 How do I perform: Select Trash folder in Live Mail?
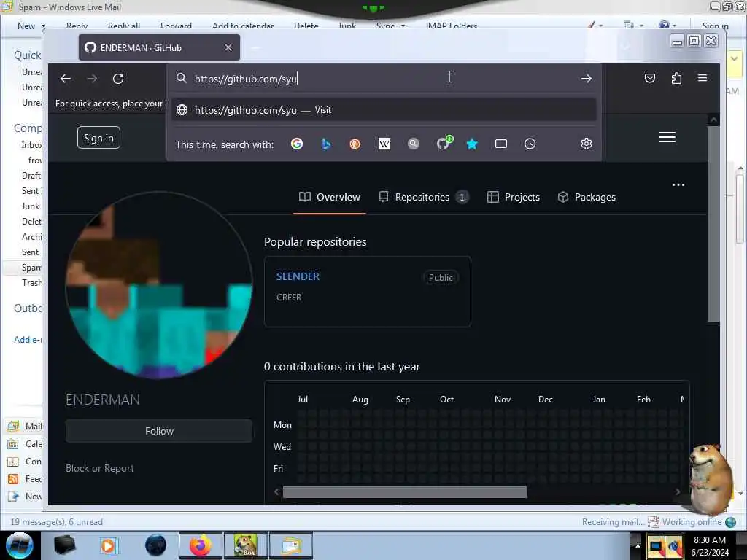[x=31, y=283]
